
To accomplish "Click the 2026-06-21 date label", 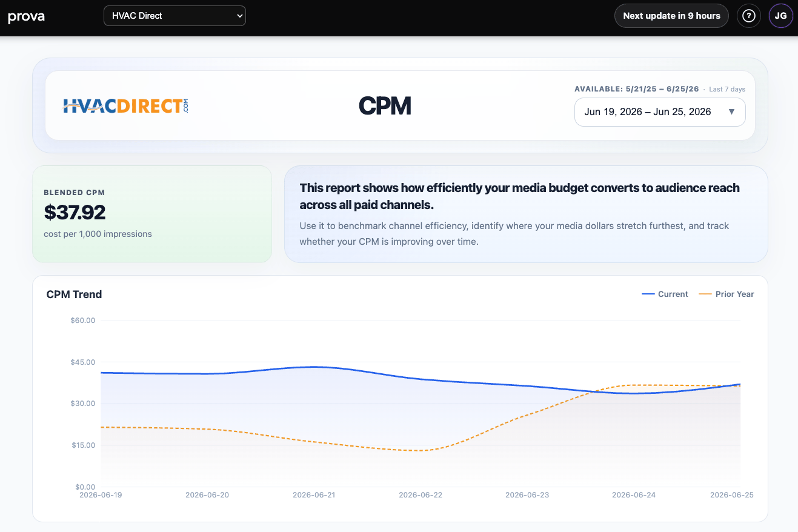I will (x=314, y=495).
